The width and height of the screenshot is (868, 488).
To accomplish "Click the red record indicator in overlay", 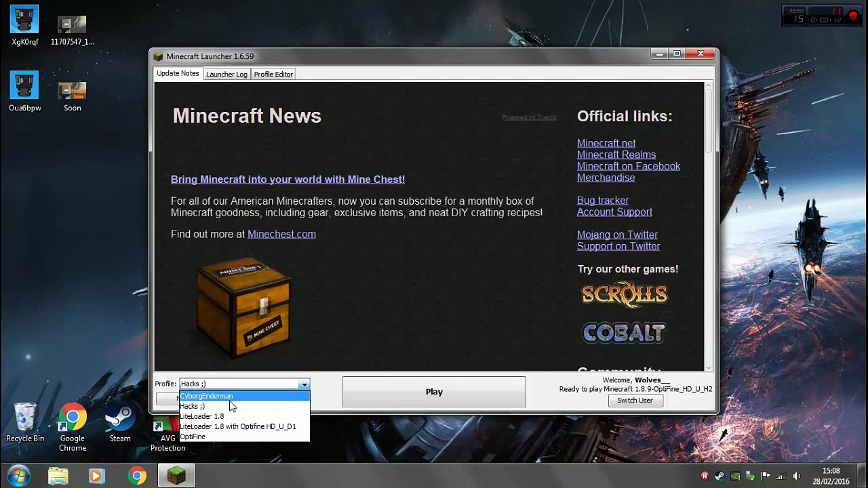I will pos(853,16).
